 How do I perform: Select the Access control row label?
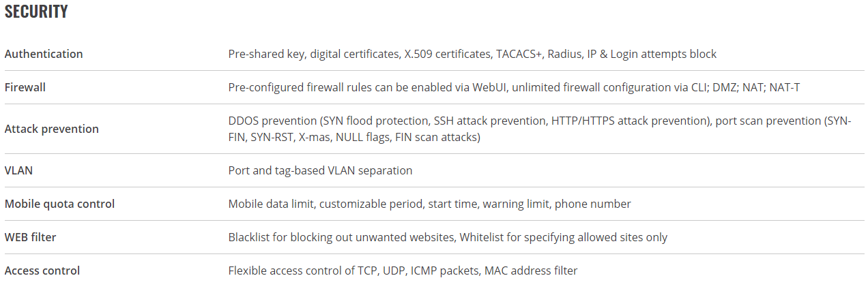tap(42, 271)
